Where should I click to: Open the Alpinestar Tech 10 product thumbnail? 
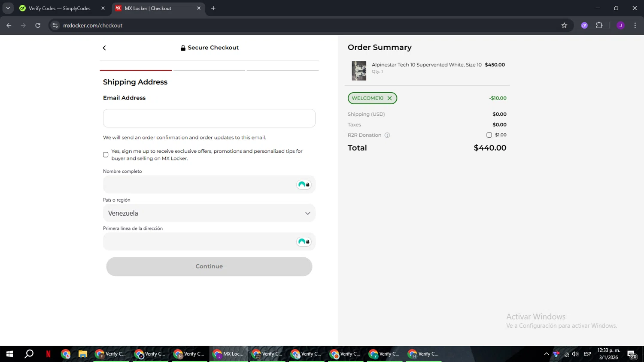click(359, 71)
